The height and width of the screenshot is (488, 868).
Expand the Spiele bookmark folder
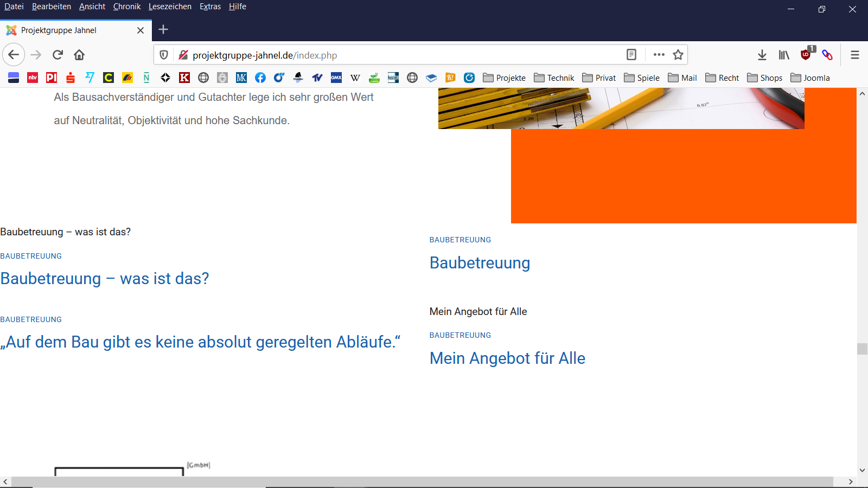click(x=642, y=78)
